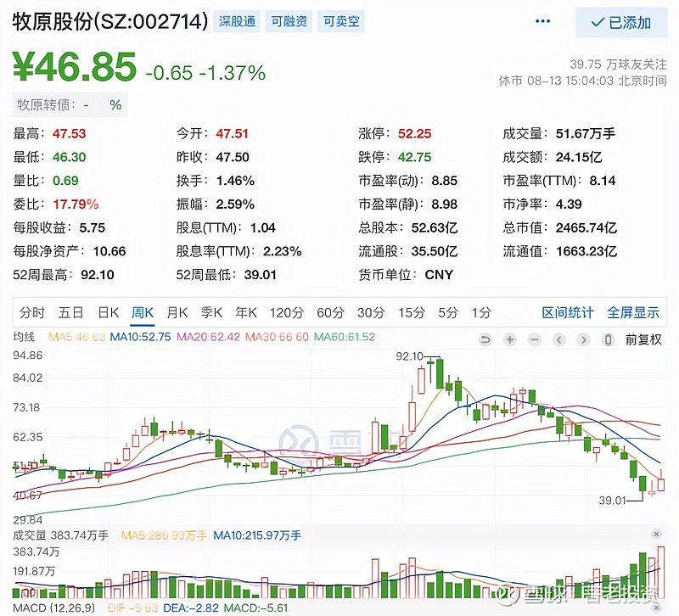Click the 货币单位 CNY value

439,275
